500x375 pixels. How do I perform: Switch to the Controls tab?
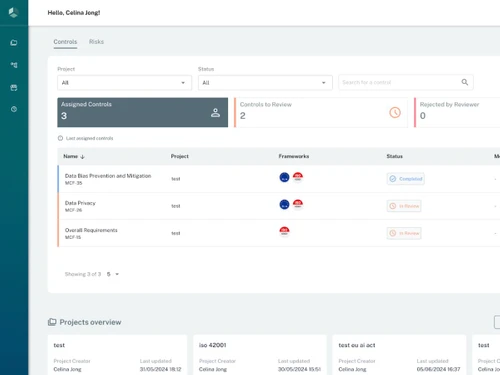[65, 42]
